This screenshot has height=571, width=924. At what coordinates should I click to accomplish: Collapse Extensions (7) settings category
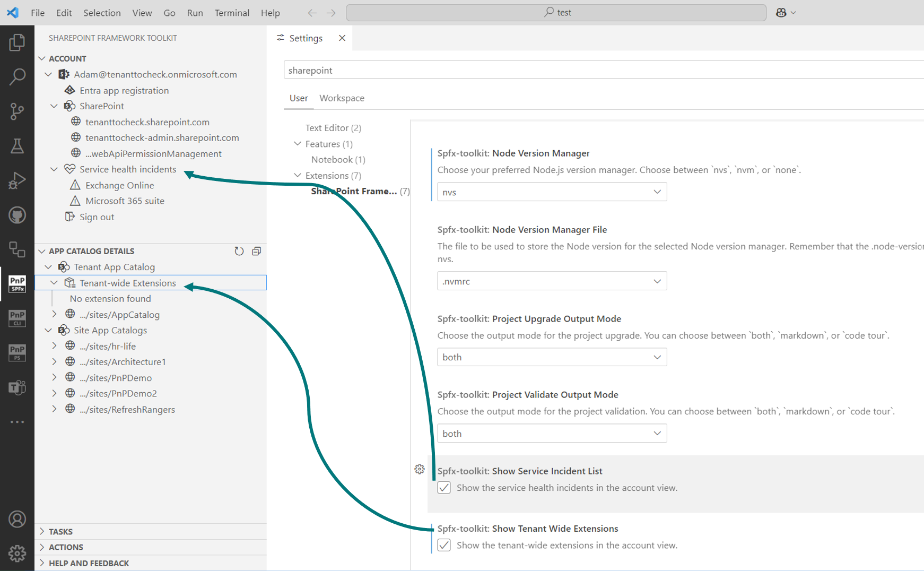pyautogui.click(x=298, y=176)
